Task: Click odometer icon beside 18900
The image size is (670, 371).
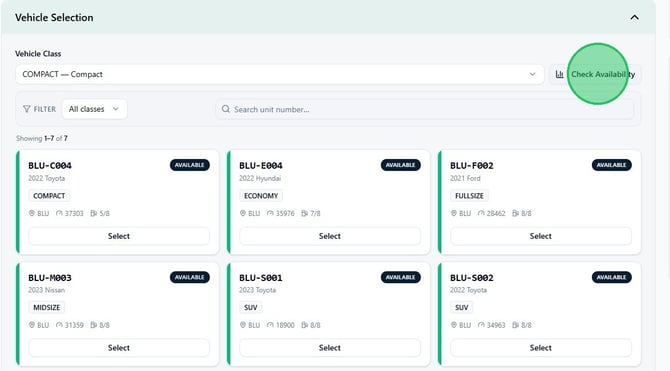Action: pyautogui.click(x=270, y=325)
